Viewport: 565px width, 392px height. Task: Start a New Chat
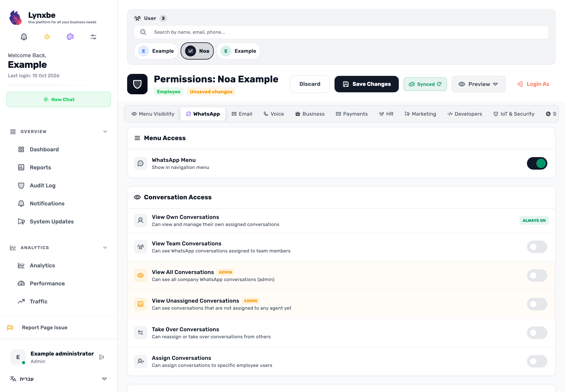point(58,100)
